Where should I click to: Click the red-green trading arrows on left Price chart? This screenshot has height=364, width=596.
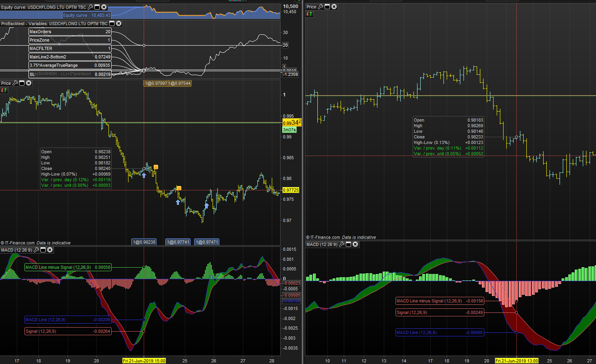4,90
